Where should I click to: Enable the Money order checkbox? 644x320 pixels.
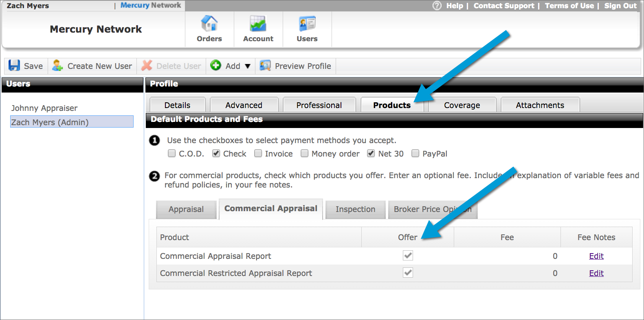tap(305, 153)
